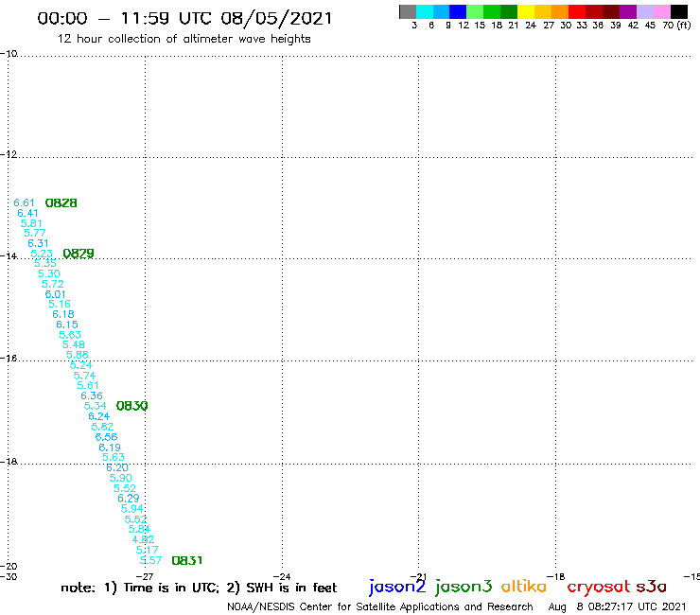
Task: Click the "6.19" wave height value
Action: tap(110, 448)
